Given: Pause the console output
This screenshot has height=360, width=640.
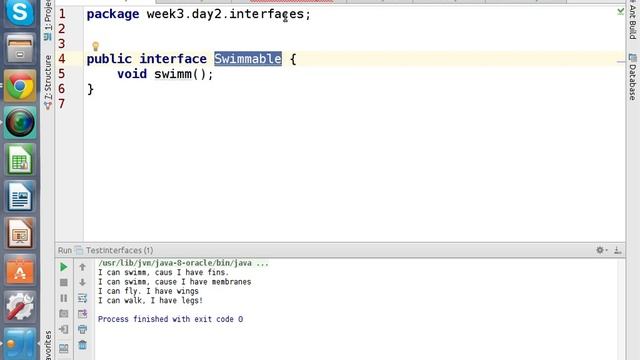Looking at the screenshot, I should click(x=64, y=298).
